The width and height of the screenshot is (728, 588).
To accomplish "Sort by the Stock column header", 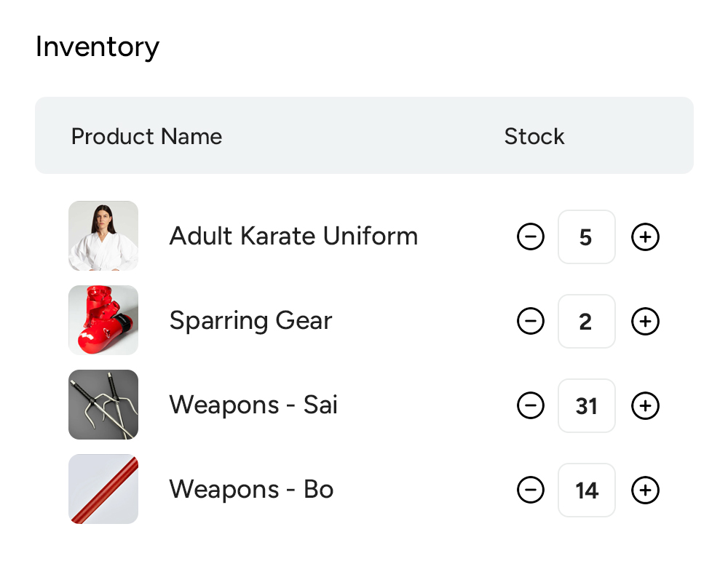I will point(534,136).
